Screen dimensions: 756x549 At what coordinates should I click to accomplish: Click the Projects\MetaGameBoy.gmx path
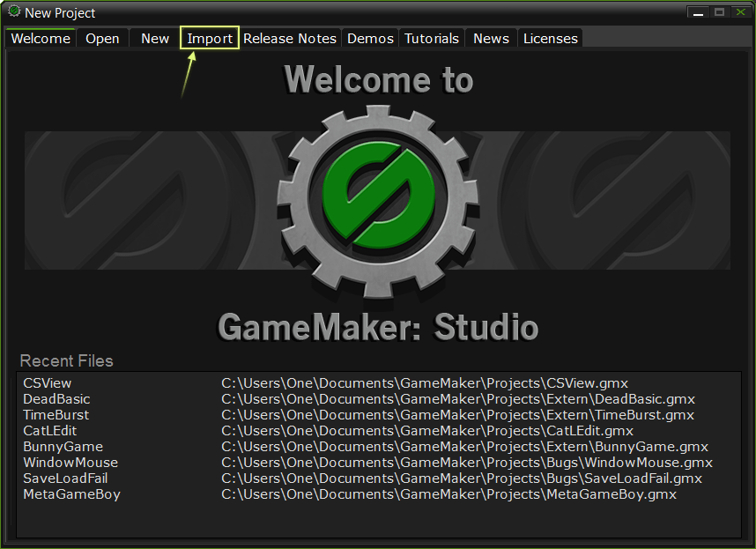pyautogui.click(x=448, y=494)
